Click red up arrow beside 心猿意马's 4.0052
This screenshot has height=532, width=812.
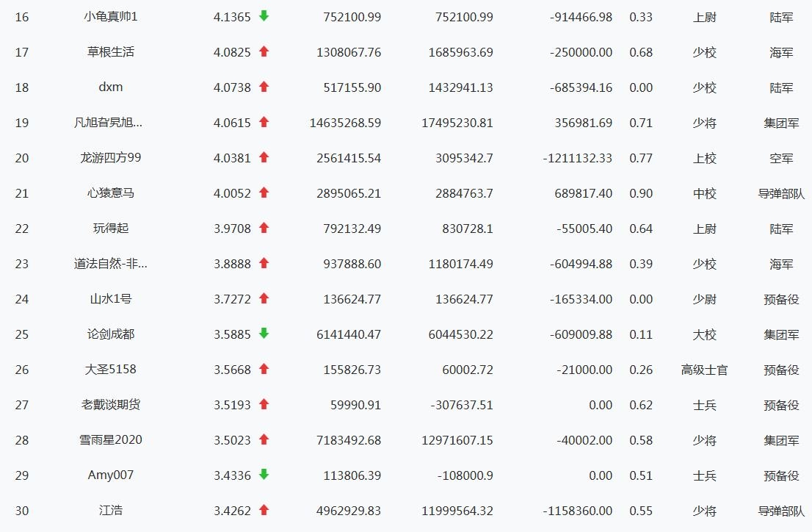click(264, 193)
